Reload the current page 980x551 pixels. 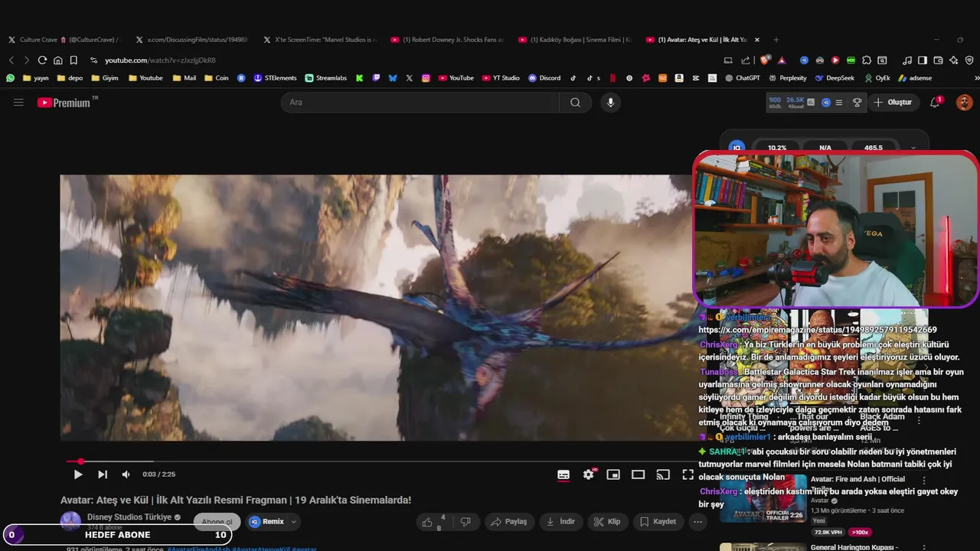click(x=42, y=60)
